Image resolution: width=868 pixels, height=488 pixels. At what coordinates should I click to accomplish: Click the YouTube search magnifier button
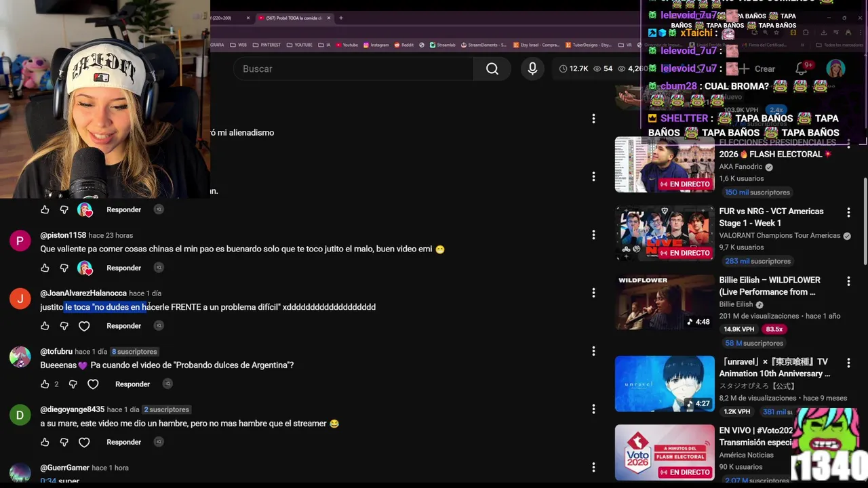[492, 68]
